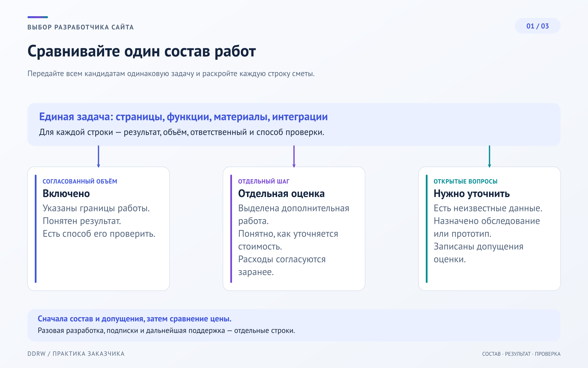Click the text "Записаны допущения оценки."

pos(478,253)
